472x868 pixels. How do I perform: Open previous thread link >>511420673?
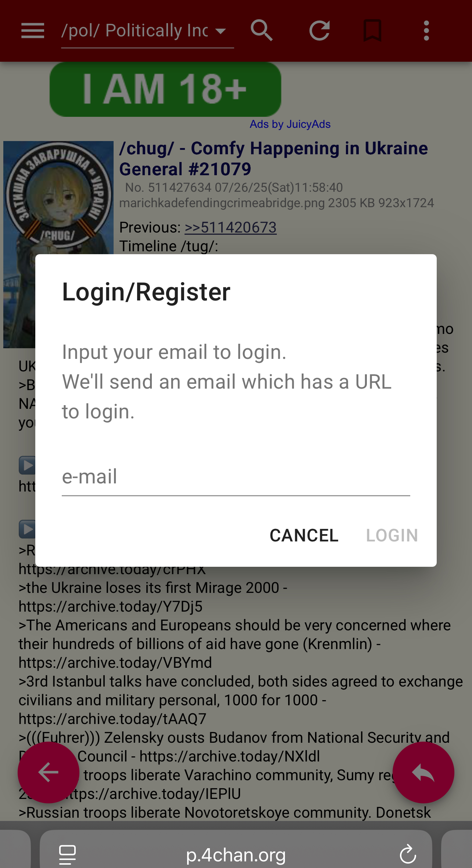tap(230, 227)
